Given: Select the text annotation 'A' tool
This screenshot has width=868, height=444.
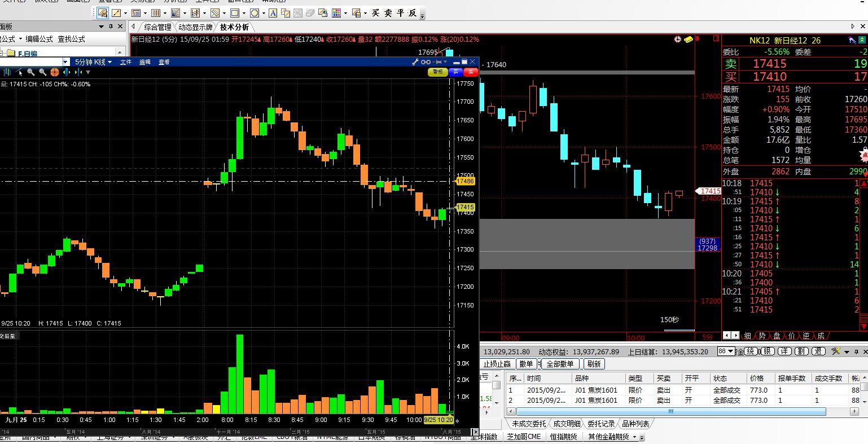Looking at the screenshot, I should [273, 13].
